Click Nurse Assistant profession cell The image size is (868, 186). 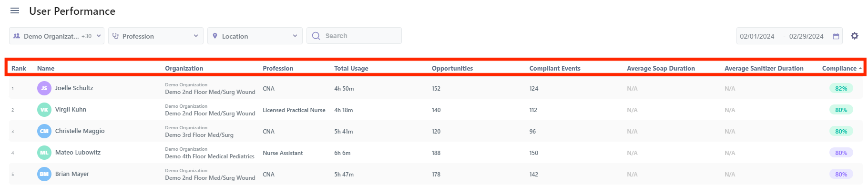click(283, 153)
